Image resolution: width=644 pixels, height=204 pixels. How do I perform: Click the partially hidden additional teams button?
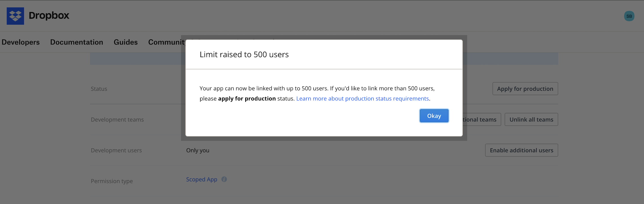point(482,120)
